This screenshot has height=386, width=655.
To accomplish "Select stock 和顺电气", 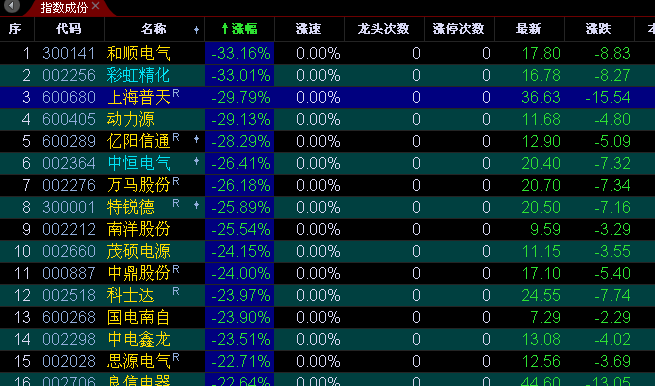I will pyautogui.click(x=139, y=53).
